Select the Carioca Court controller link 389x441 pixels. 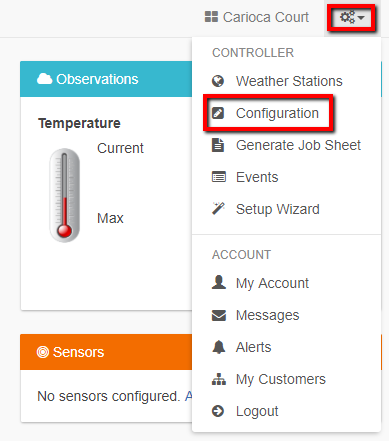point(257,17)
